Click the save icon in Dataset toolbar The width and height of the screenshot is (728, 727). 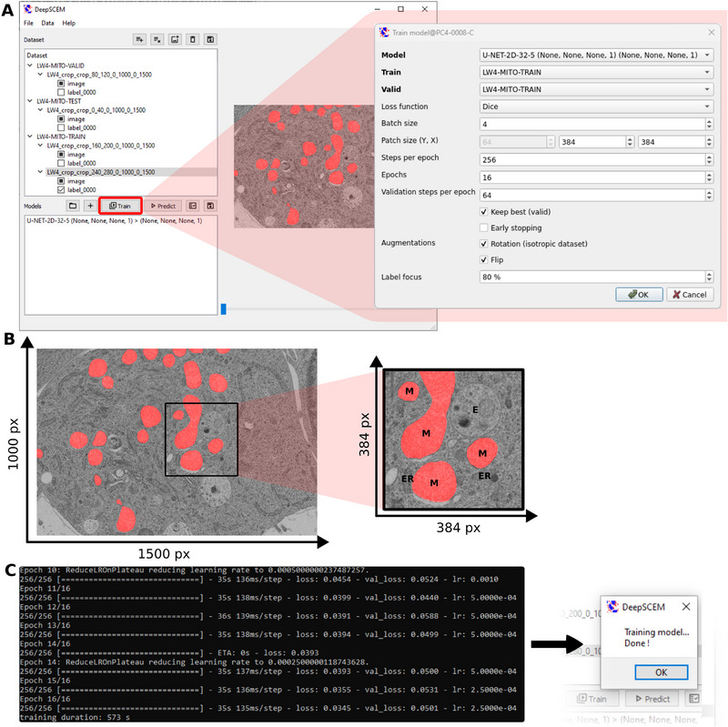(x=210, y=40)
